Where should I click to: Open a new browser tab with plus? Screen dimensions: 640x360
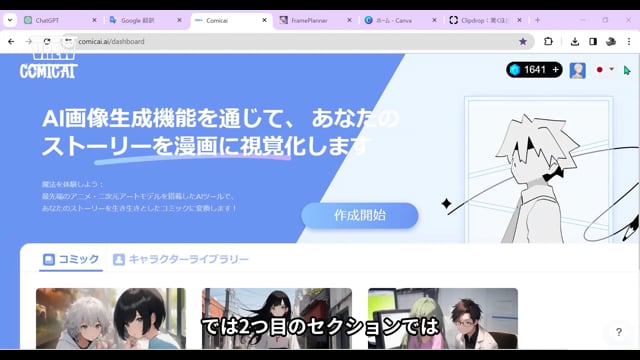pos(537,20)
